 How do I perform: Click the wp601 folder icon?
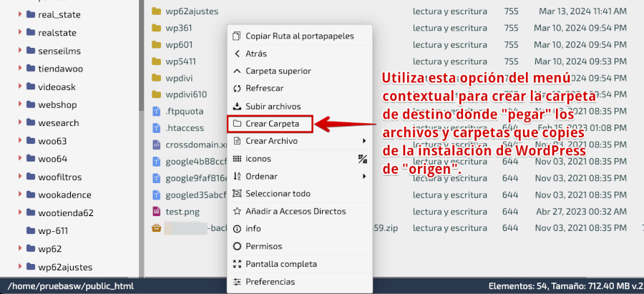(x=156, y=44)
